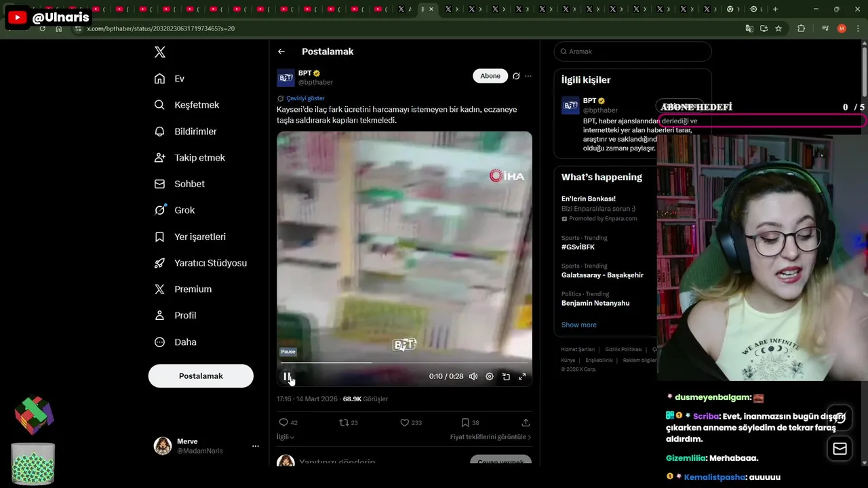The width and height of the screenshot is (868, 488).
Task: Click Show more under trends
Action: [x=578, y=325]
